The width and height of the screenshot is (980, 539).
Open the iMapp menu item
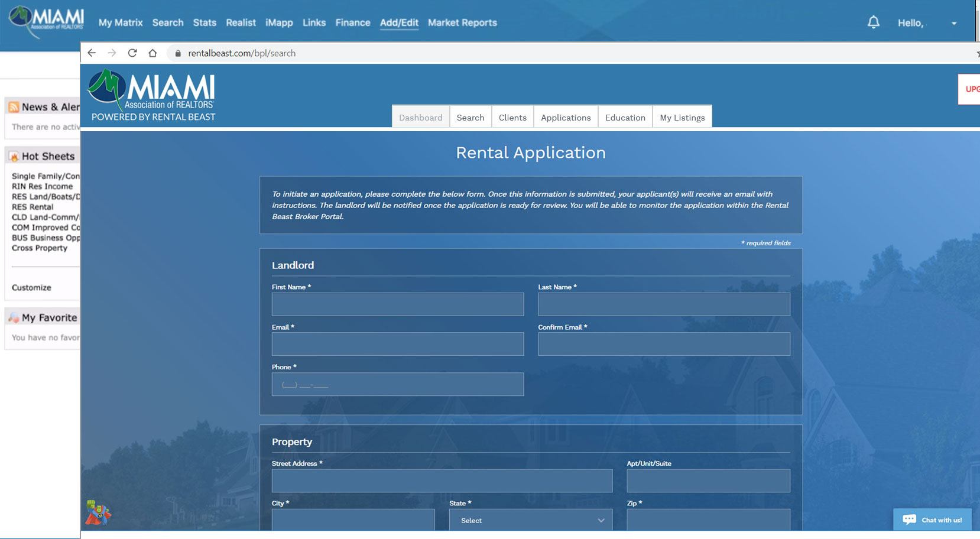click(x=279, y=22)
